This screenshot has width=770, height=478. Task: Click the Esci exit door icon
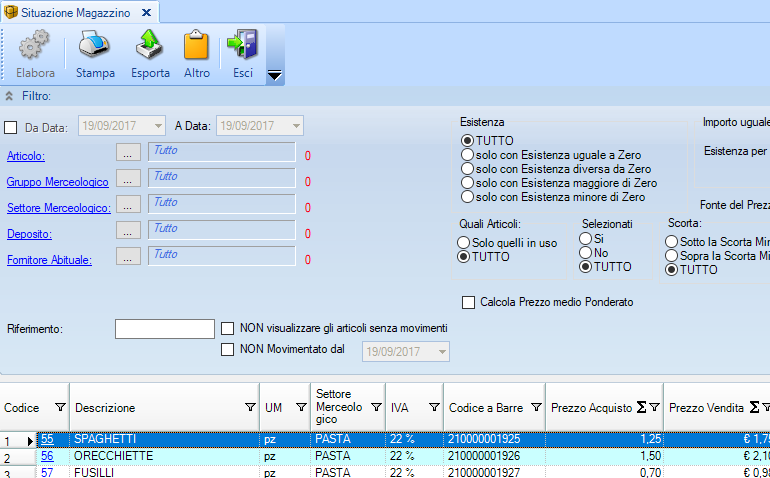pos(242,47)
